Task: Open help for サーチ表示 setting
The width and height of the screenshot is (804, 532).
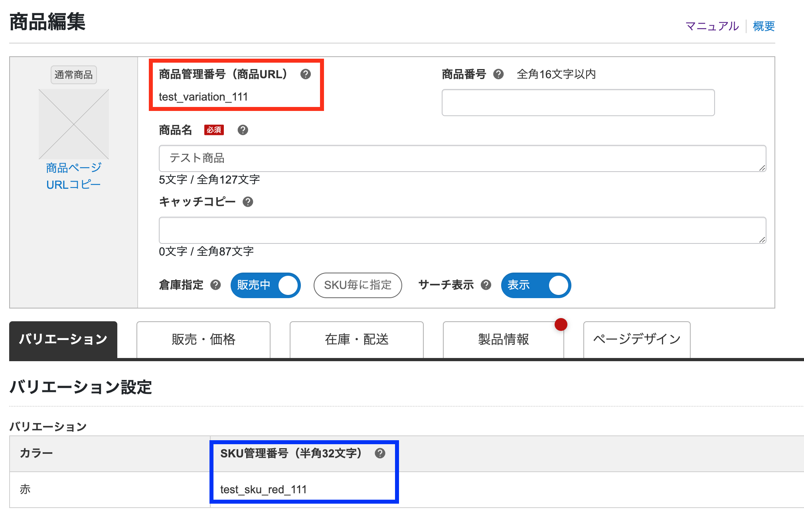Action: click(x=486, y=285)
